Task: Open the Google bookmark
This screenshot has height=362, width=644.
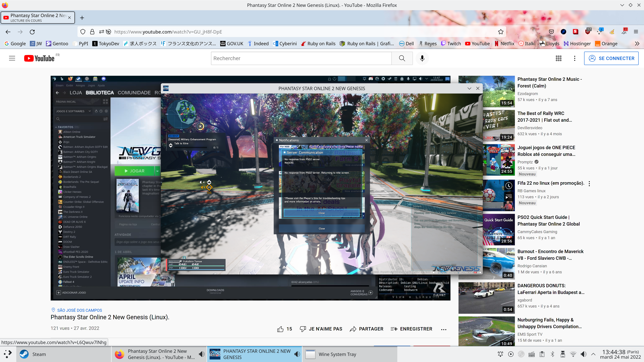Action: pyautogui.click(x=15, y=43)
